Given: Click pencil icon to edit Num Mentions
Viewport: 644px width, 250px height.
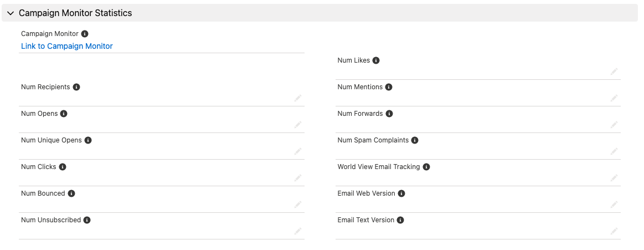Looking at the screenshot, I should coord(614,98).
